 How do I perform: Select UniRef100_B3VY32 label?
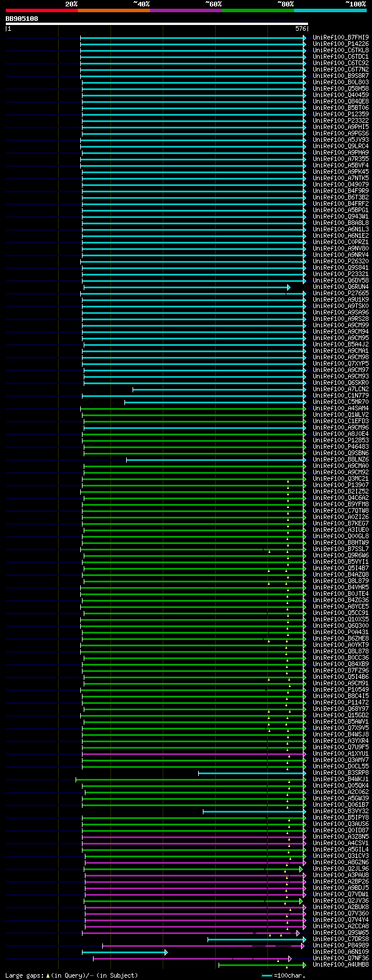[341, 811]
